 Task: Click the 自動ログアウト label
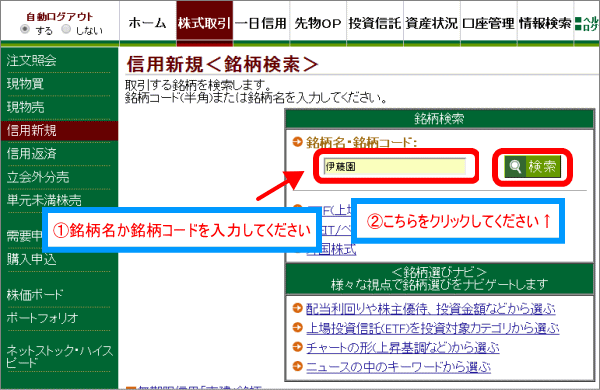pyautogui.click(x=59, y=16)
